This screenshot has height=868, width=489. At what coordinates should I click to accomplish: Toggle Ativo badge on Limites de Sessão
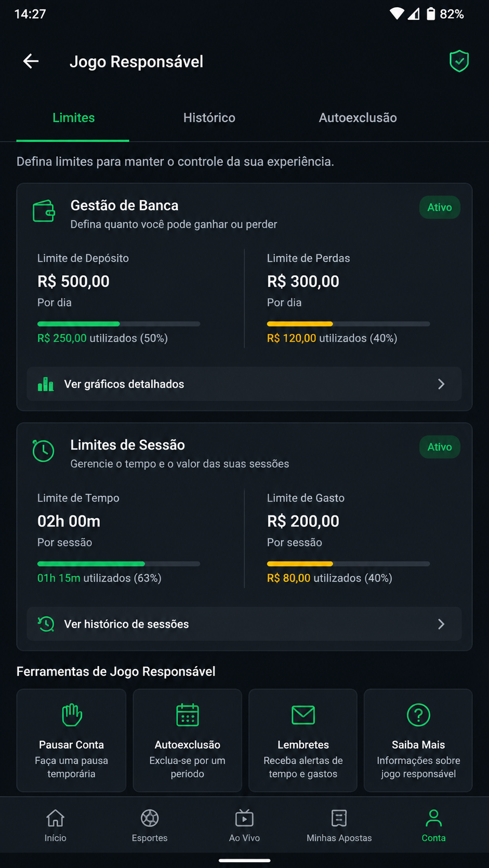(440, 447)
